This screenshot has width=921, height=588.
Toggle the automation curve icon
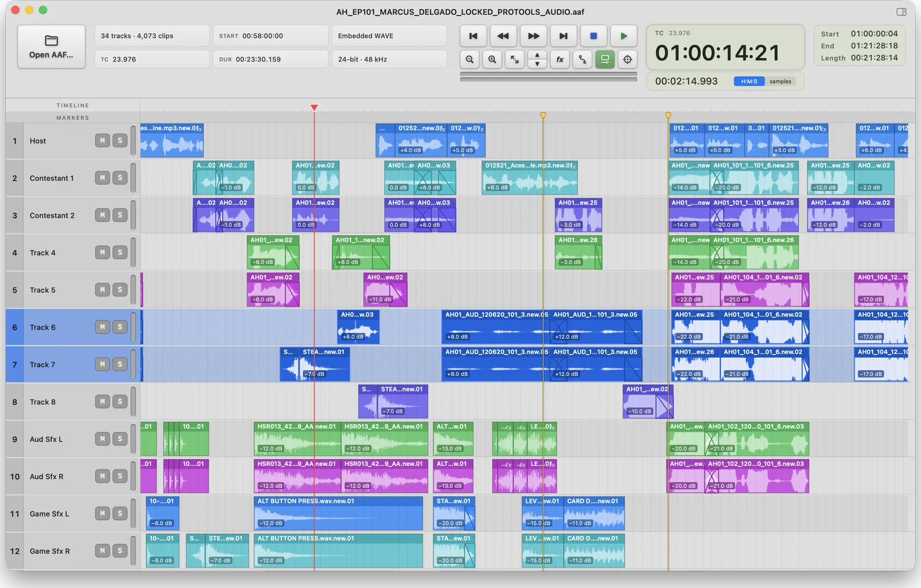click(x=583, y=59)
